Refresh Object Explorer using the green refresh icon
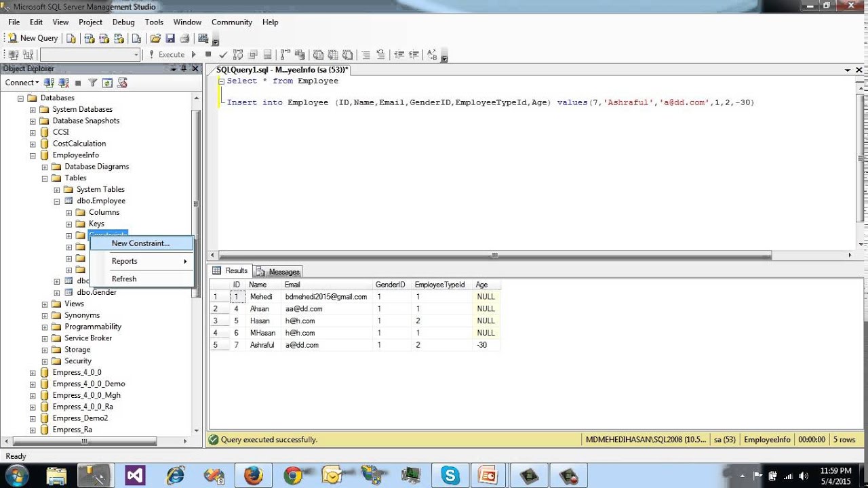 click(107, 83)
